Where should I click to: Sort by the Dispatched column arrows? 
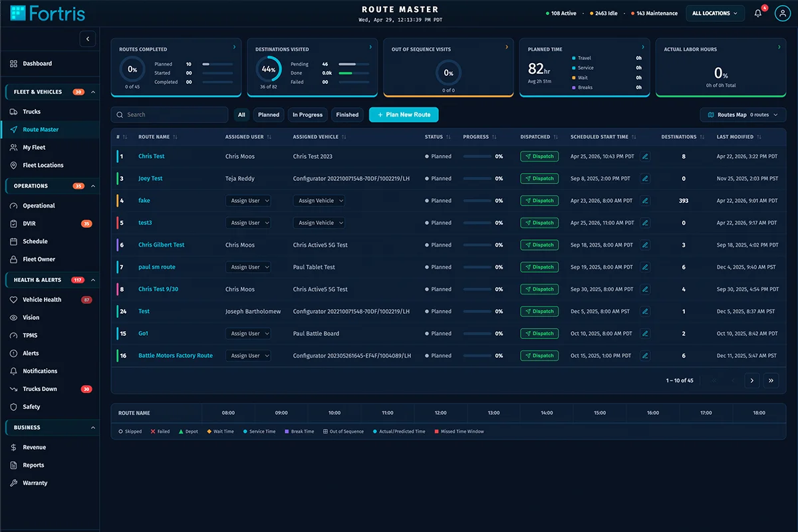555,137
